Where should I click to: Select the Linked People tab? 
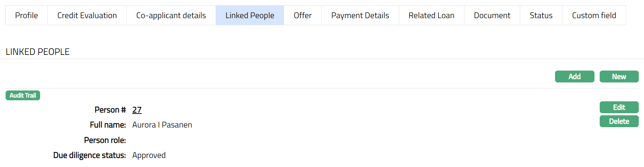(x=250, y=15)
